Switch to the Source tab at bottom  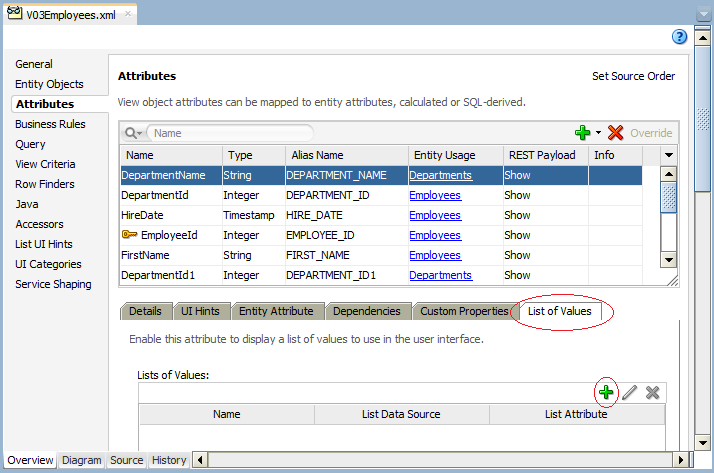coord(127,460)
